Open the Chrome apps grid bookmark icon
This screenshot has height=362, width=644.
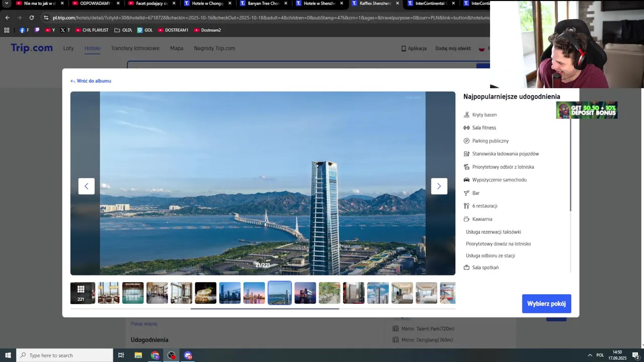click(7, 30)
